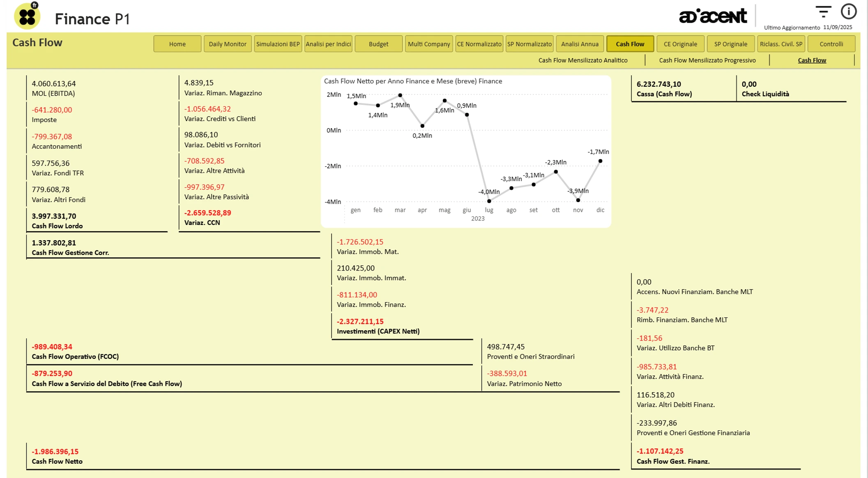
Task: Open Multi Company view
Action: coord(429,44)
